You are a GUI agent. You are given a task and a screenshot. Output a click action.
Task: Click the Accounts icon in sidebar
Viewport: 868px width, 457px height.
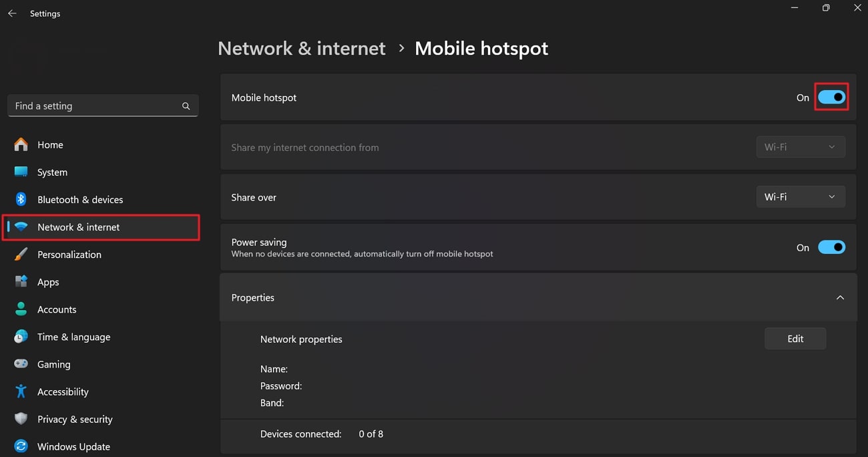[21, 309]
